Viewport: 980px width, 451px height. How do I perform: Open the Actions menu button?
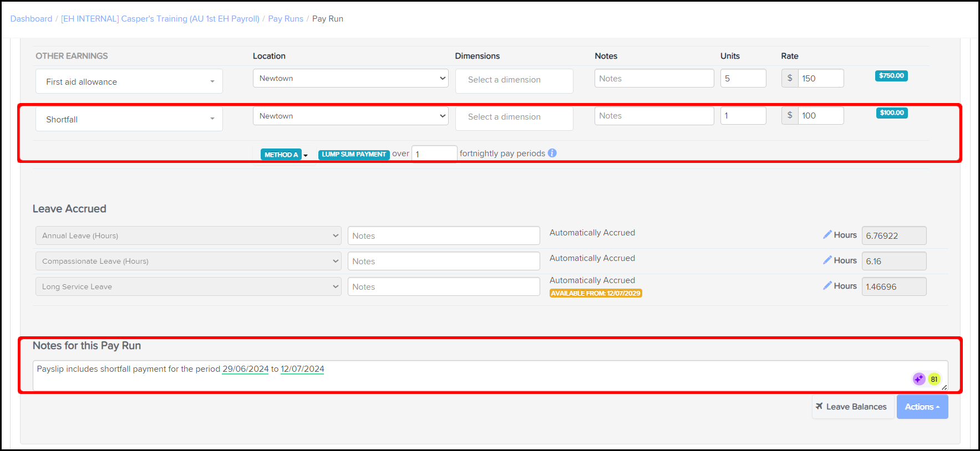click(922, 407)
